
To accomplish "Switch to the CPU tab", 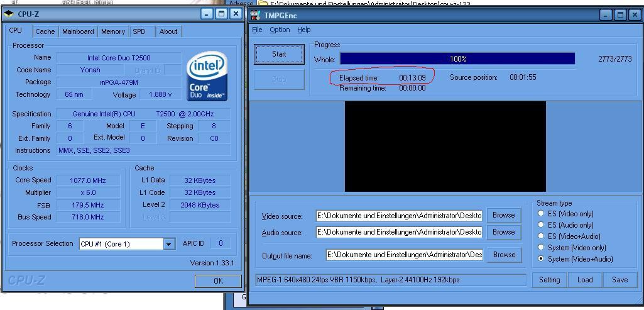I will click(x=16, y=30).
